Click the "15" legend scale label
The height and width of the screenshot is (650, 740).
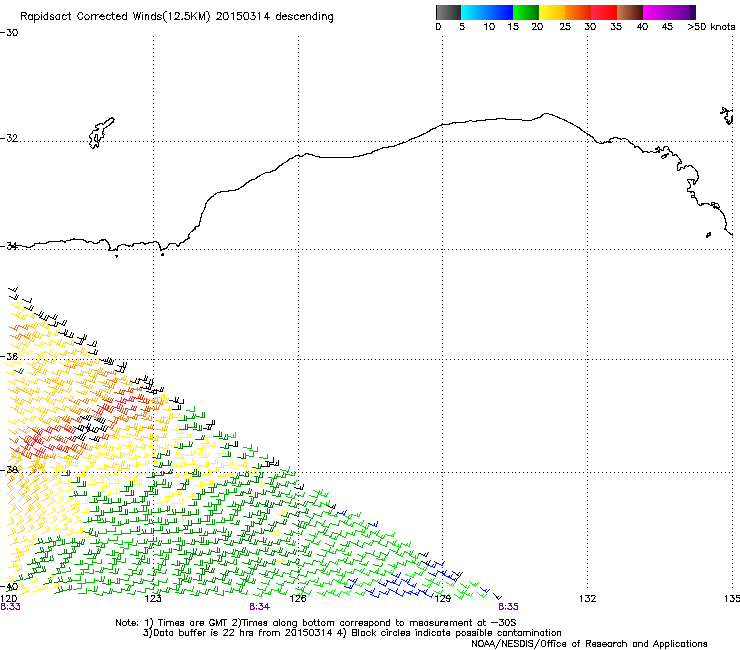513,27
